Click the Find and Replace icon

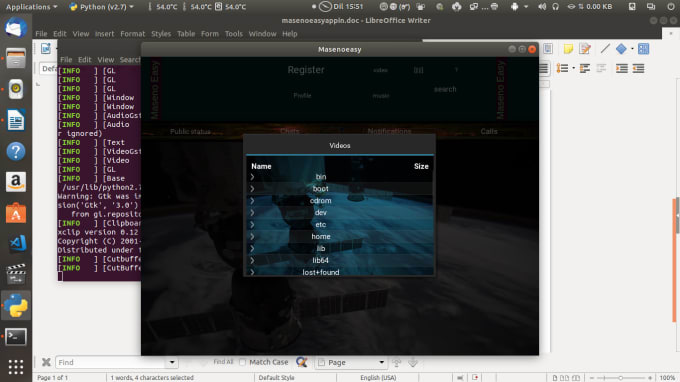pos(301,362)
